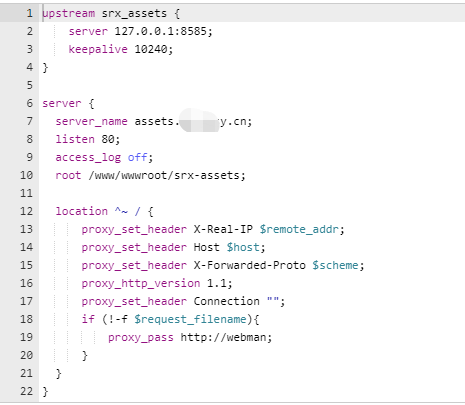The width and height of the screenshot is (465, 405).
Task: Click line number 11 in the gutter
Action: pyautogui.click(x=27, y=193)
